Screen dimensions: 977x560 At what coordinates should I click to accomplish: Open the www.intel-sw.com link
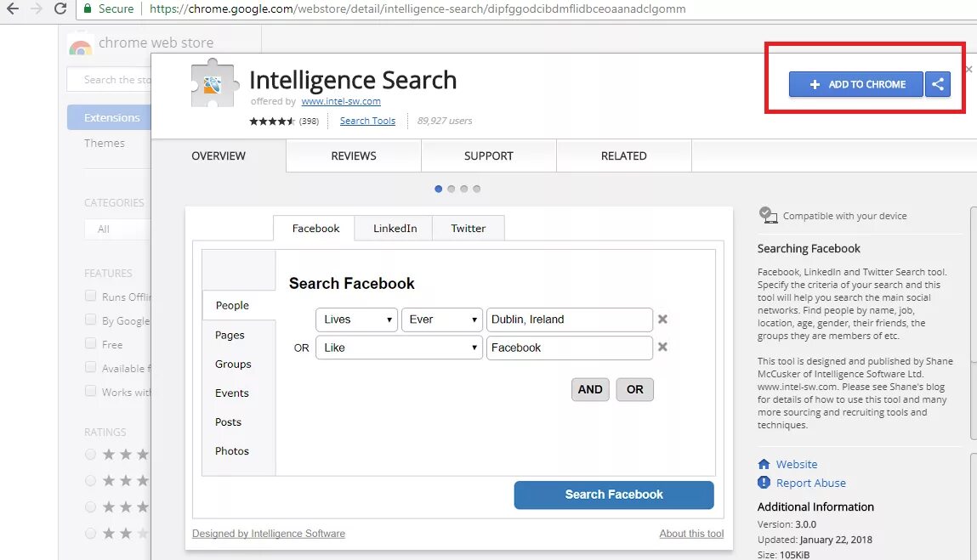tap(341, 101)
